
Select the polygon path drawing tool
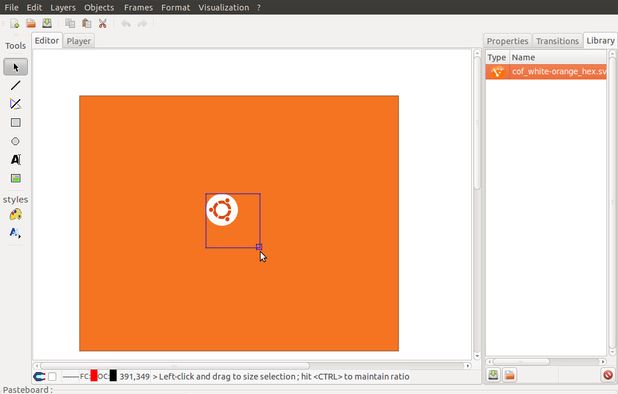[15, 104]
